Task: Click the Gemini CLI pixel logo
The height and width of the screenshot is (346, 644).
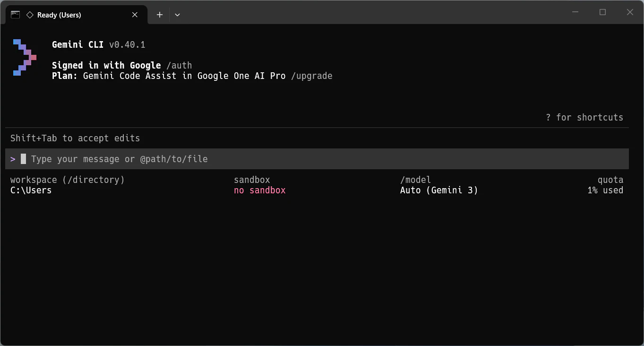Action: 25,57
